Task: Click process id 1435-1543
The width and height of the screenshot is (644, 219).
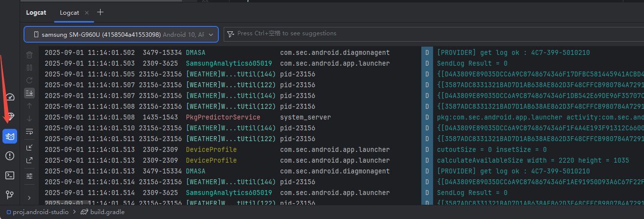Action: click(160, 118)
